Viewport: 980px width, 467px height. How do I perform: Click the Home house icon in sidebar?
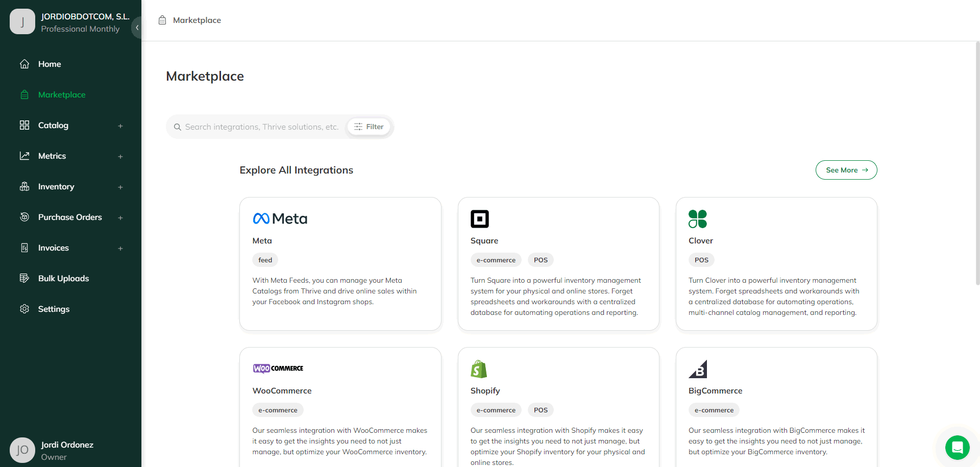(x=24, y=64)
